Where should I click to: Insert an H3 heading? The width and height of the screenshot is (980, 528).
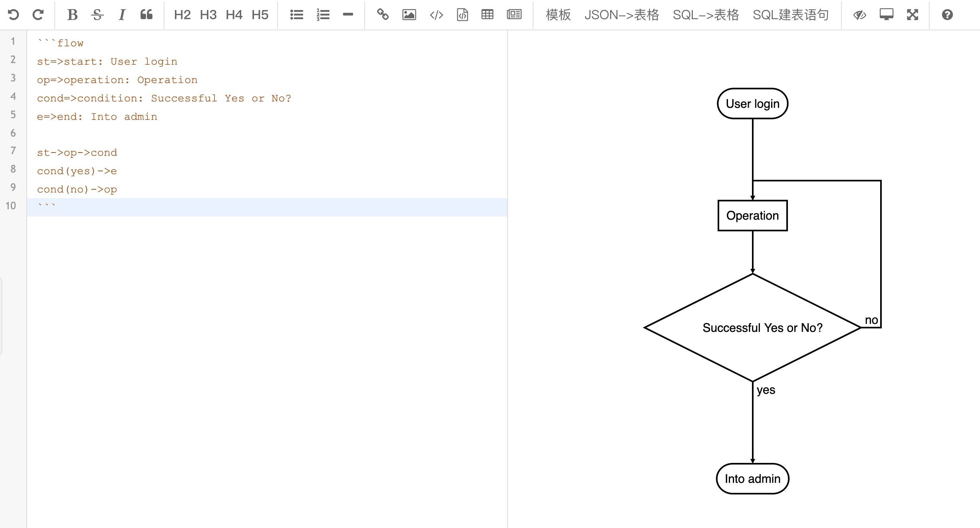[x=208, y=15]
